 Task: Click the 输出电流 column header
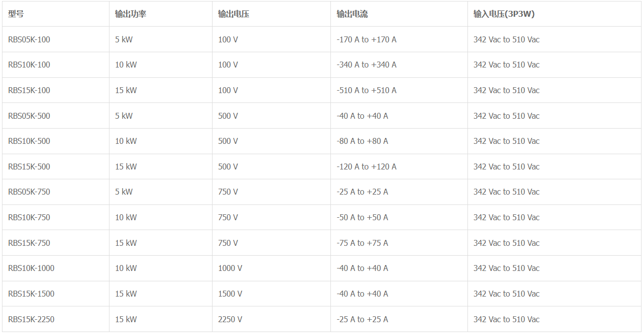click(x=352, y=14)
